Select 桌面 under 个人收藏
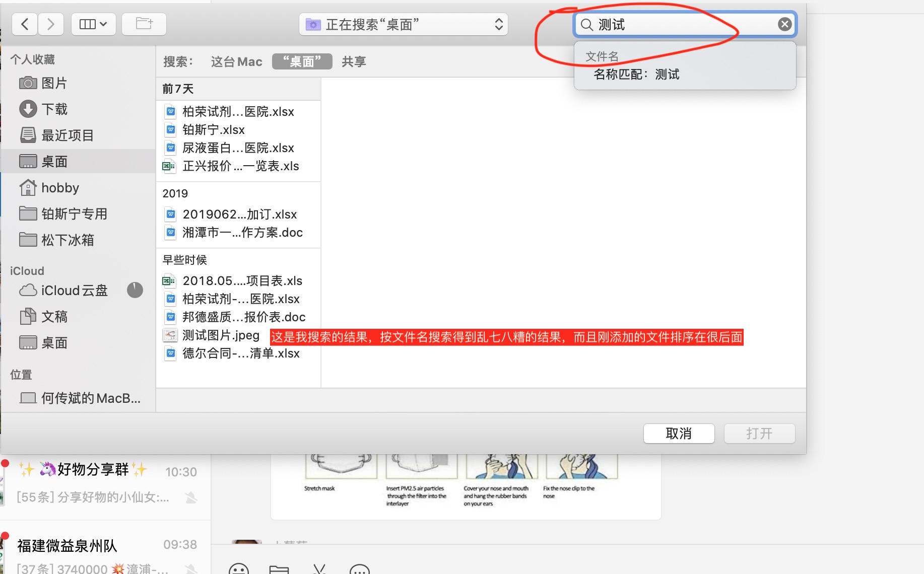The height and width of the screenshot is (574, 924). pos(78,162)
